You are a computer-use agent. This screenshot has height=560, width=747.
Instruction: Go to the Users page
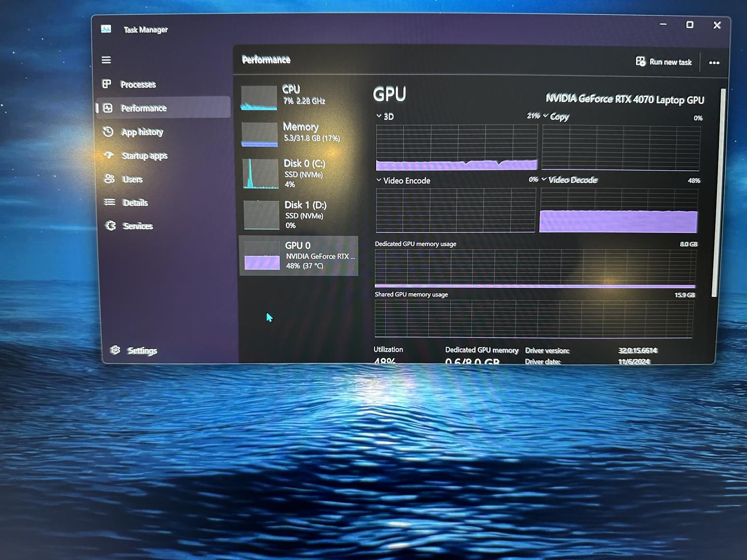[165, 179]
